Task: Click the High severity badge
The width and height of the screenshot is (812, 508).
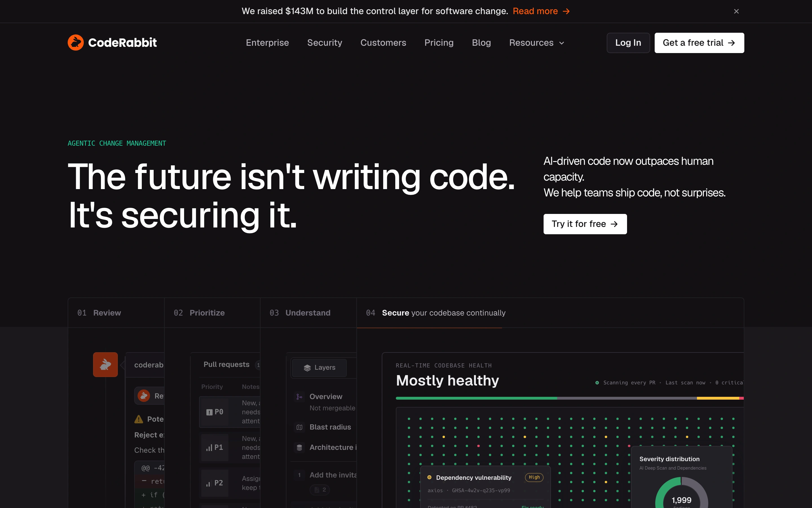Action: pos(534,478)
